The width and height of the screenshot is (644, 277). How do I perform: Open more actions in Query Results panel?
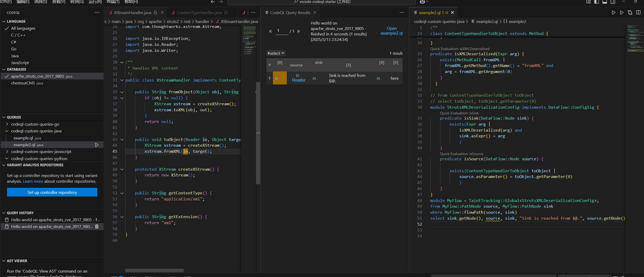pyautogui.click(x=402, y=13)
